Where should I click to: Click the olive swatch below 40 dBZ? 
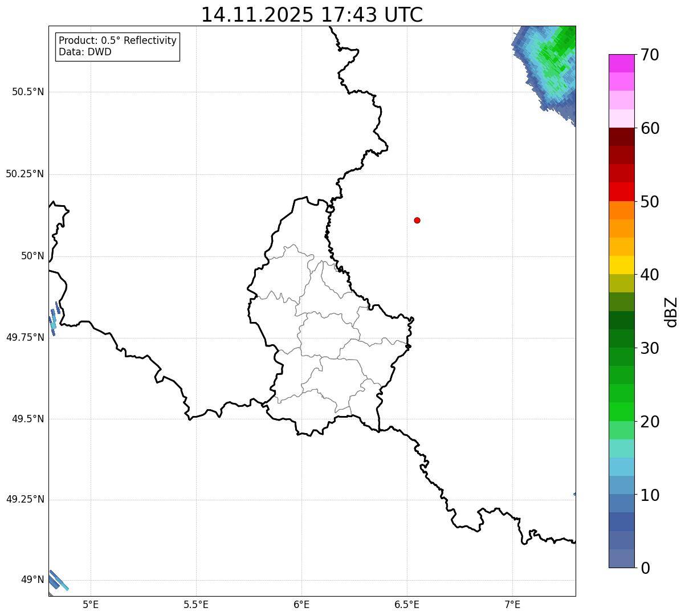point(622,283)
